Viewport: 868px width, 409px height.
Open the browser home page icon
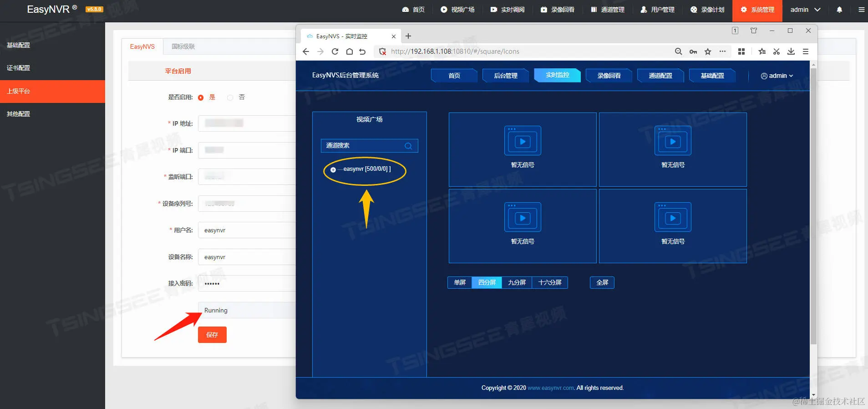click(349, 51)
